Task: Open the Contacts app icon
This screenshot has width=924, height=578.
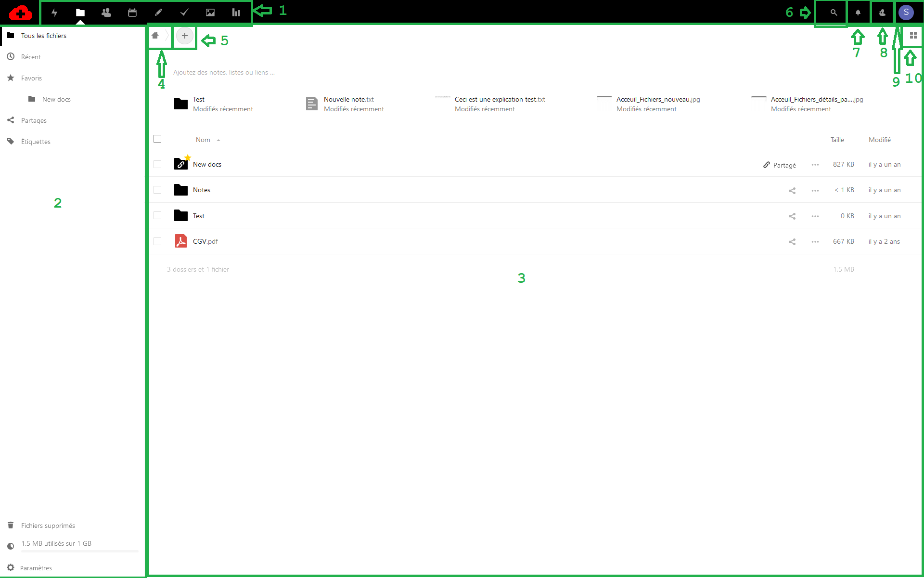Action: [106, 13]
